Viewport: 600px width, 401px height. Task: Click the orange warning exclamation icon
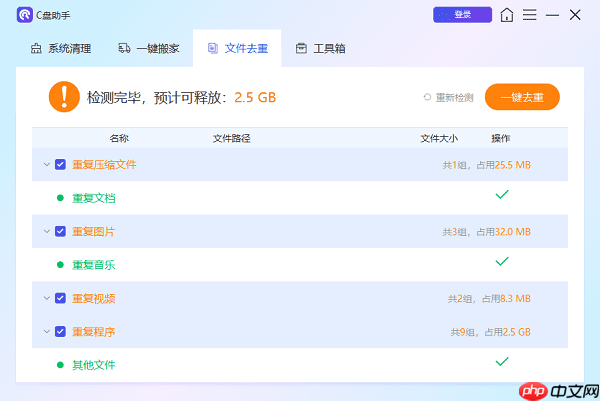click(x=64, y=97)
